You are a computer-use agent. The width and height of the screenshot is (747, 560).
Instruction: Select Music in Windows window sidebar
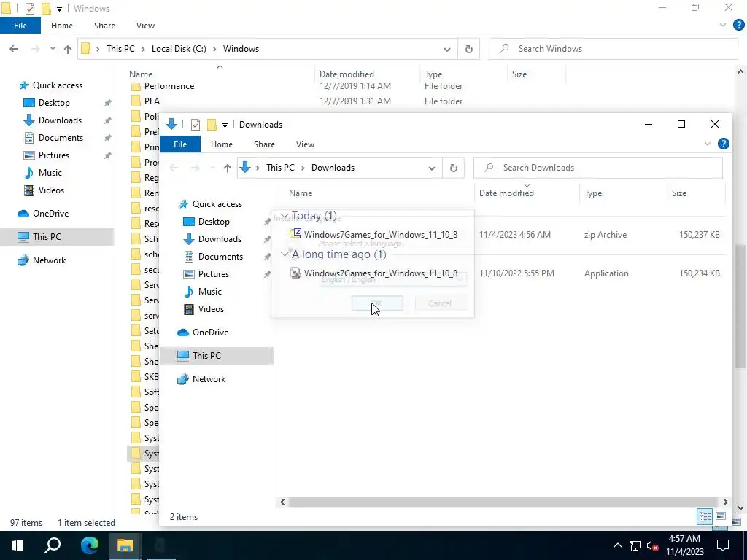pos(50,173)
